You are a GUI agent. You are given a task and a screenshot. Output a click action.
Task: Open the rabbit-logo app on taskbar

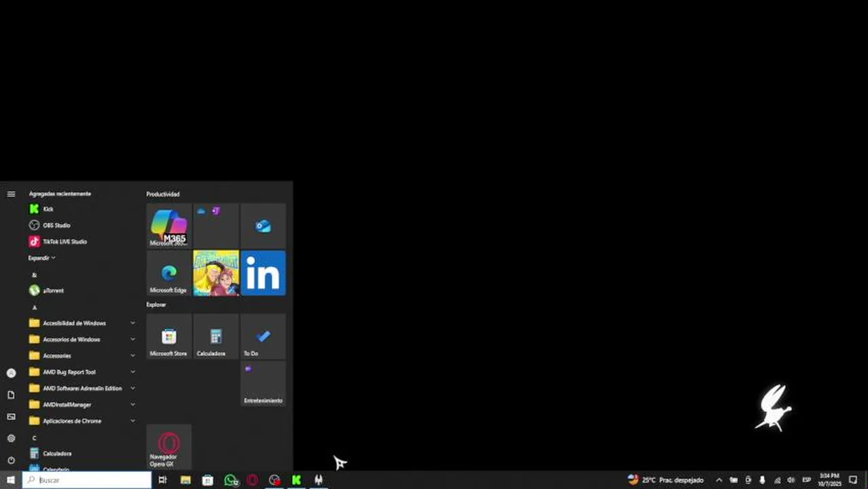pos(318,480)
